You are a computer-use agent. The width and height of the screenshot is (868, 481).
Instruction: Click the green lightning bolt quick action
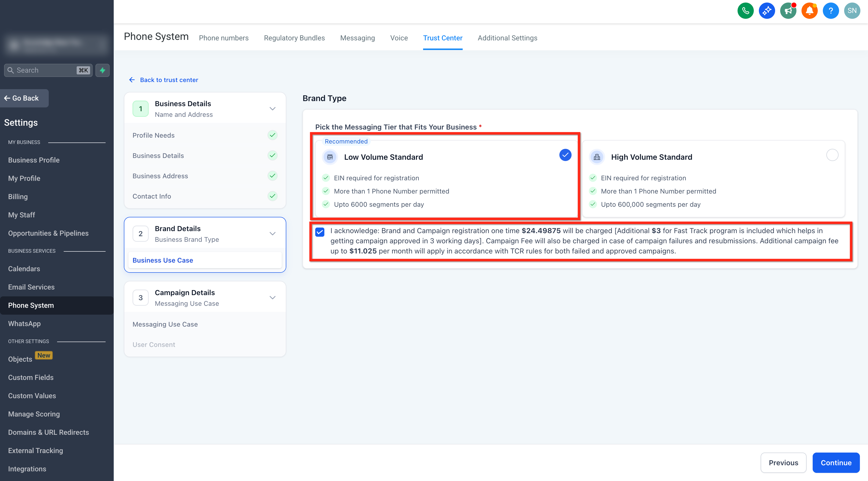coord(103,70)
